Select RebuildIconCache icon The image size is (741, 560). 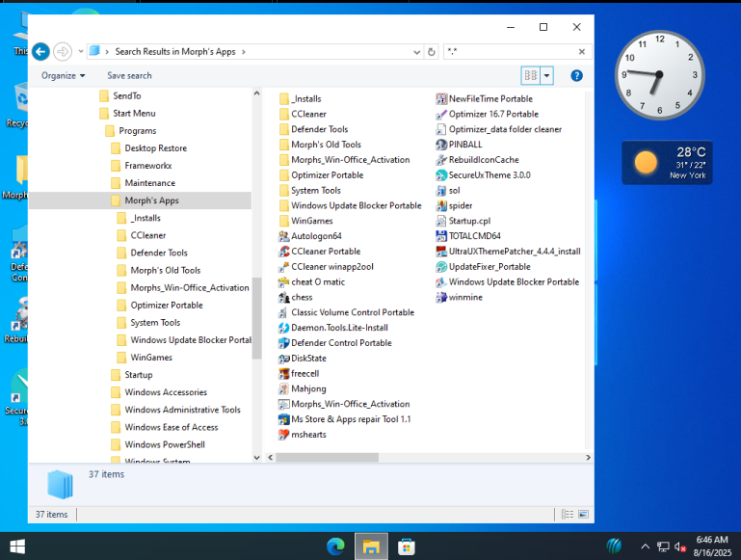coord(441,160)
